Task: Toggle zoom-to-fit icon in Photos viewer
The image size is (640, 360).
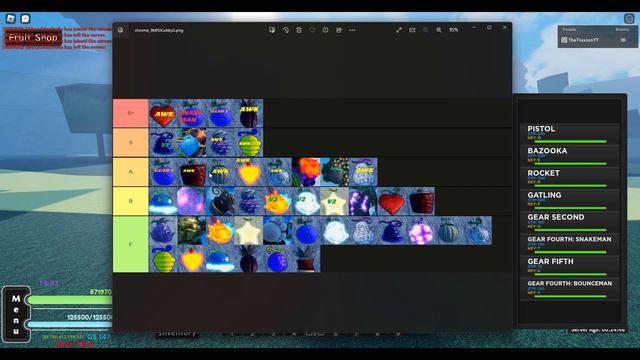Action: tap(412, 30)
